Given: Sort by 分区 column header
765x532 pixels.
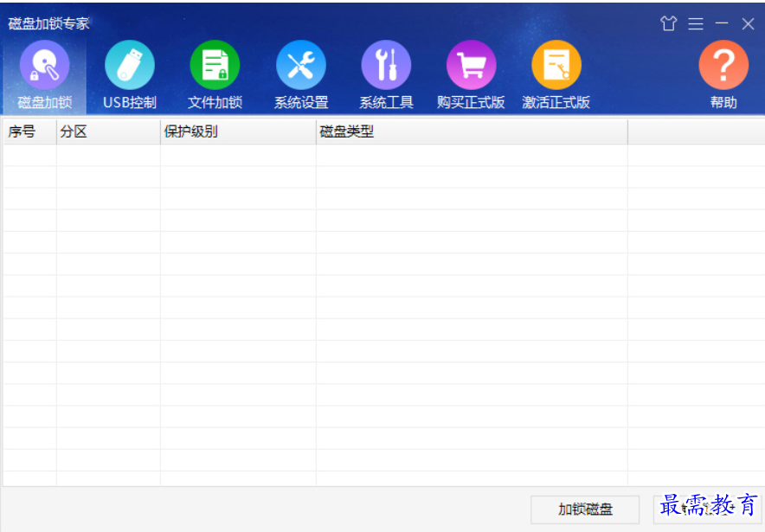Looking at the screenshot, I should [108, 131].
